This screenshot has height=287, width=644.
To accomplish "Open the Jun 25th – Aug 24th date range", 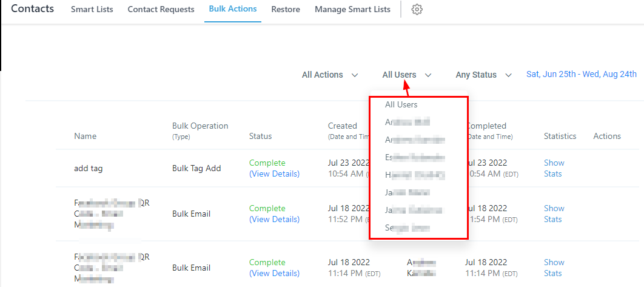I will point(581,75).
